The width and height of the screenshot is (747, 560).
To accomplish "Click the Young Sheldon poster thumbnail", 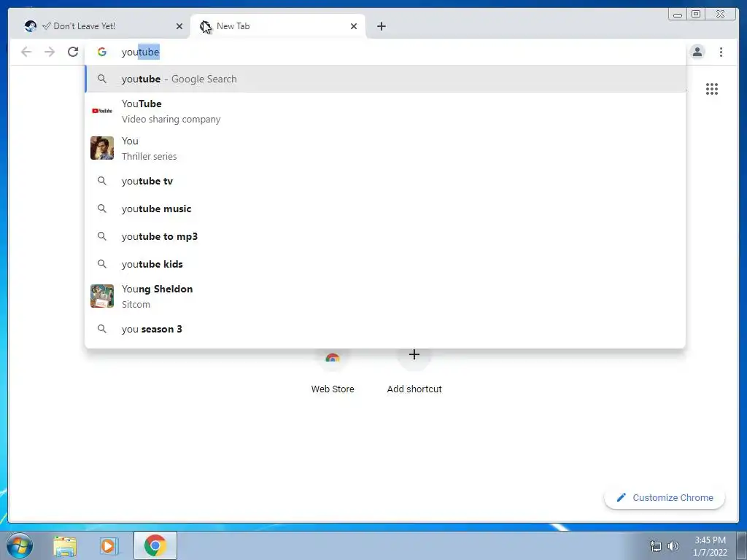I will (102, 296).
